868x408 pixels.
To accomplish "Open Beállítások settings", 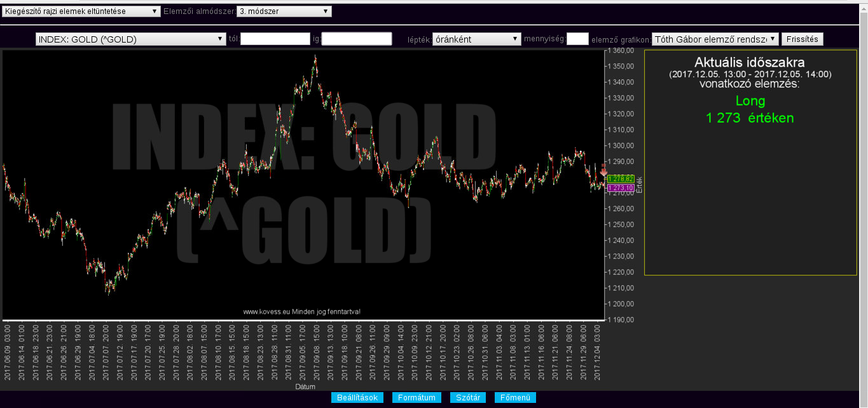I will (x=357, y=398).
